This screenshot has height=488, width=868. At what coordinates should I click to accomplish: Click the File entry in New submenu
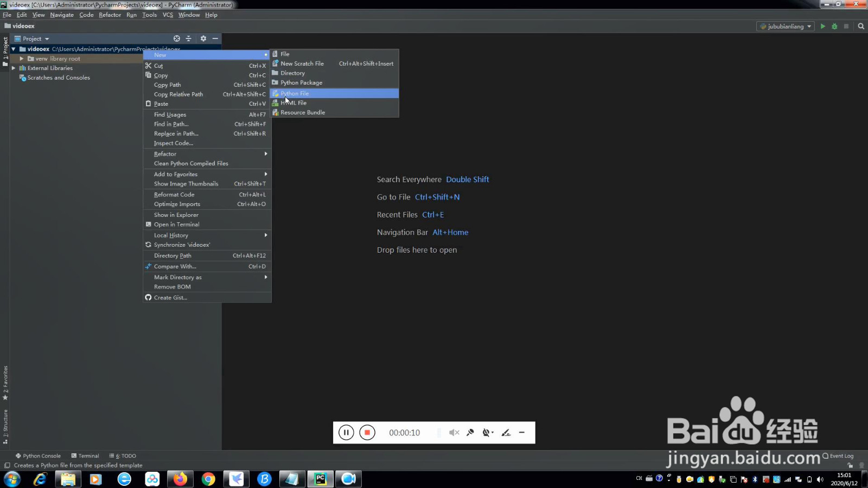(x=334, y=54)
